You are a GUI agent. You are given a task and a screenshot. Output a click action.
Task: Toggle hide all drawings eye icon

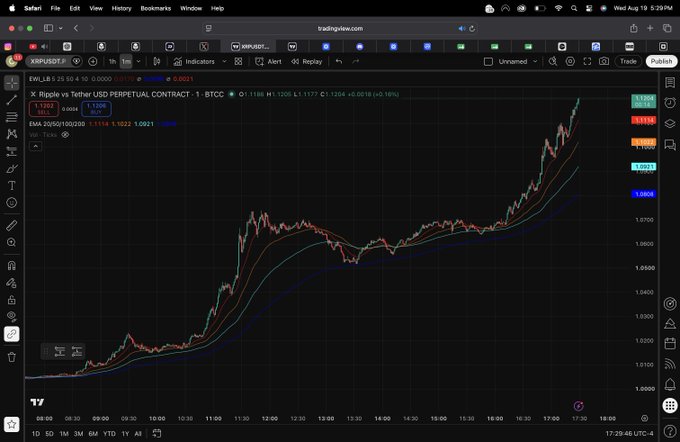(12, 316)
